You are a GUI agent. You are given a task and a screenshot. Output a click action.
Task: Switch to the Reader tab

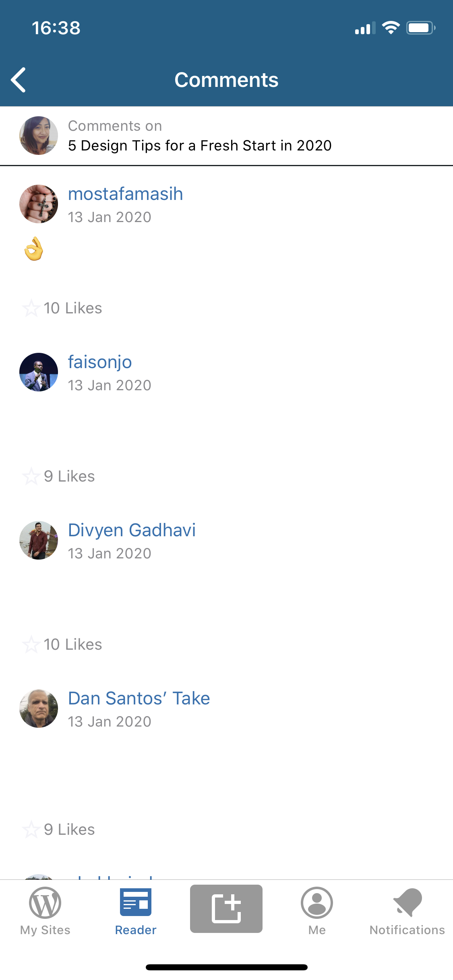point(136,912)
